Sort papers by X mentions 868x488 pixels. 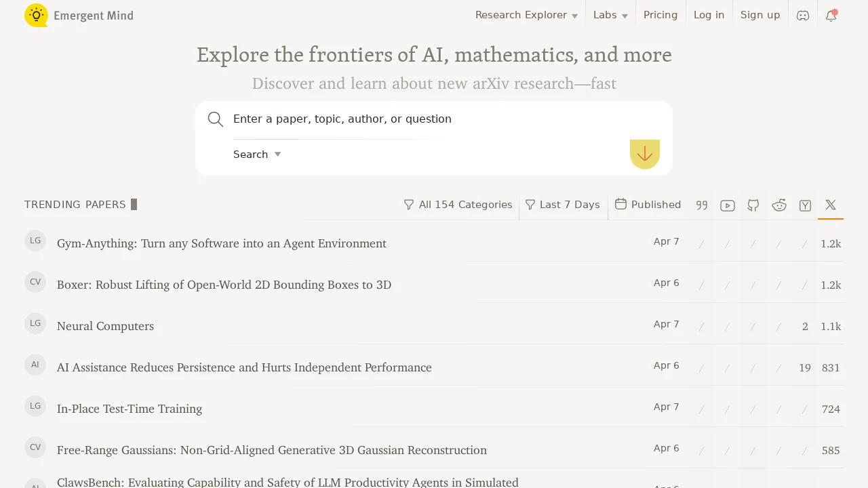(831, 205)
